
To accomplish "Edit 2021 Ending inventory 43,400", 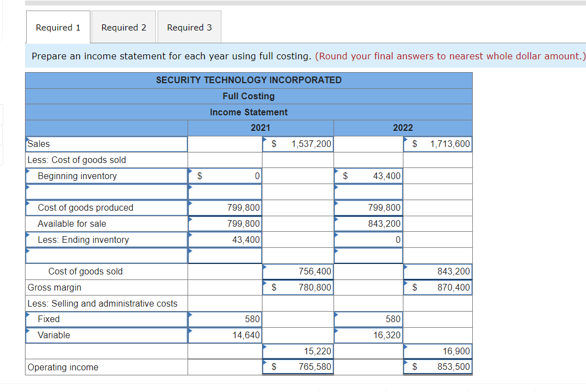I will [225, 240].
